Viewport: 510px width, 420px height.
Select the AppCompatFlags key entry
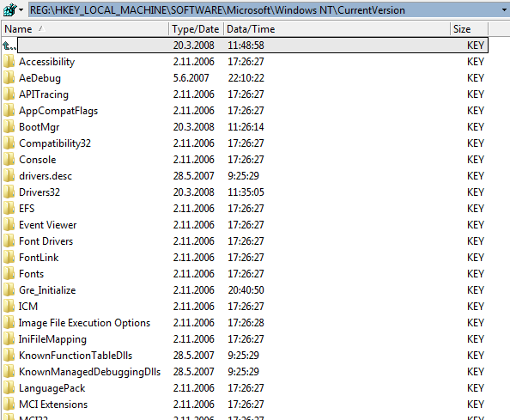pos(58,111)
